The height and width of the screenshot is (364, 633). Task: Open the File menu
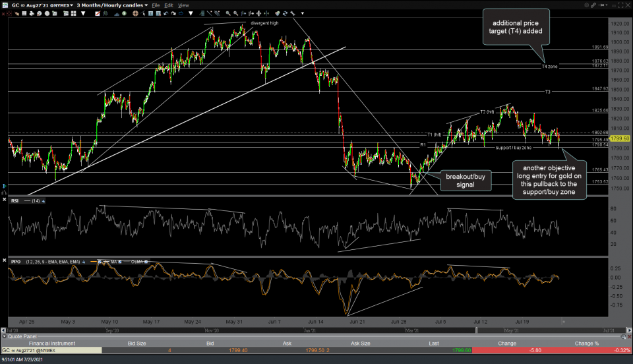click(x=156, y=5)
